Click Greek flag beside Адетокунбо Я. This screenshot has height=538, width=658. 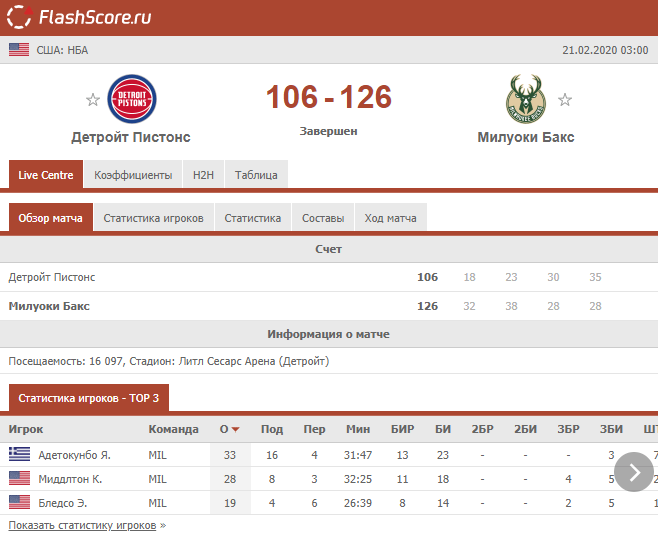[19, 454]
